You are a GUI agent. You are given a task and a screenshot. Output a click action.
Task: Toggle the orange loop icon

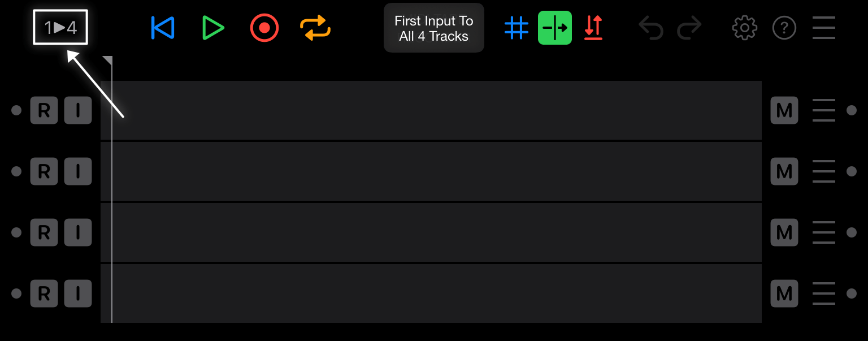click(x=315, y=28)
